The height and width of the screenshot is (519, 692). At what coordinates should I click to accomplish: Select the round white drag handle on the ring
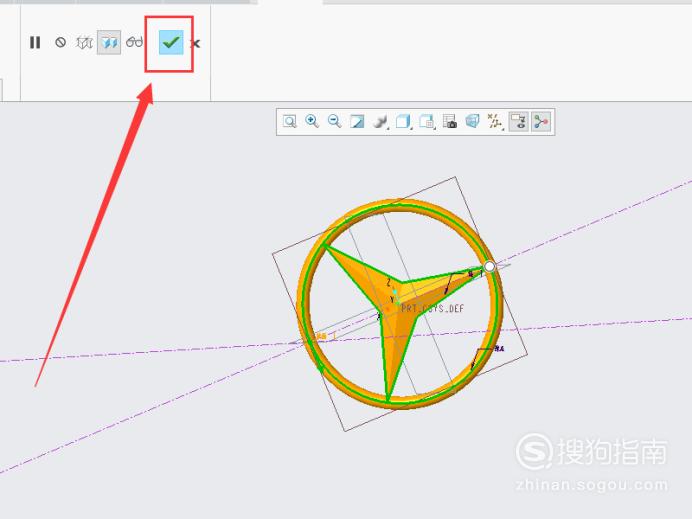[x=489, y=267]
